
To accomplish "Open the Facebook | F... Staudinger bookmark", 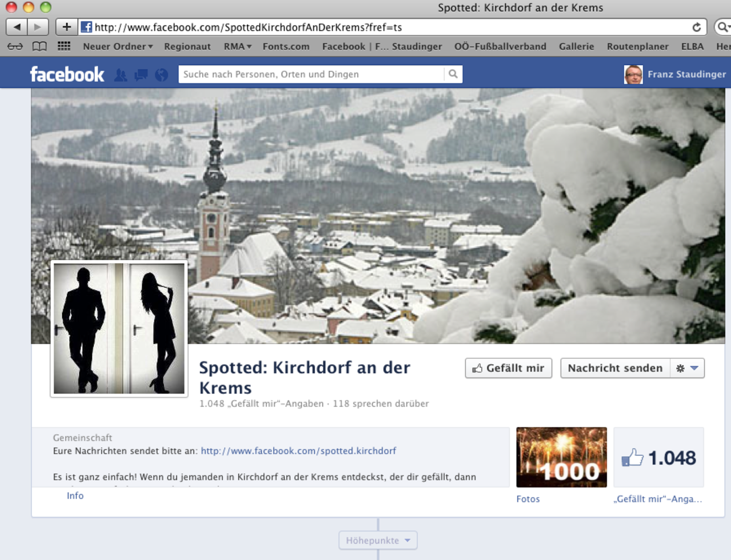I will coord(382,47).
